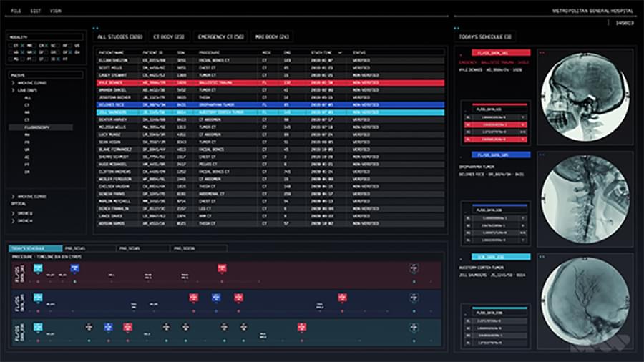Sort by Study Time column arrow
Image resolution: width=644 pixels, height=362 pixels.
[x=339, y=52]
